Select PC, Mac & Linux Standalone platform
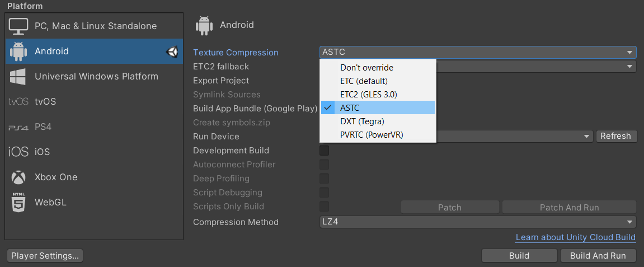 [x=94, y=26]
